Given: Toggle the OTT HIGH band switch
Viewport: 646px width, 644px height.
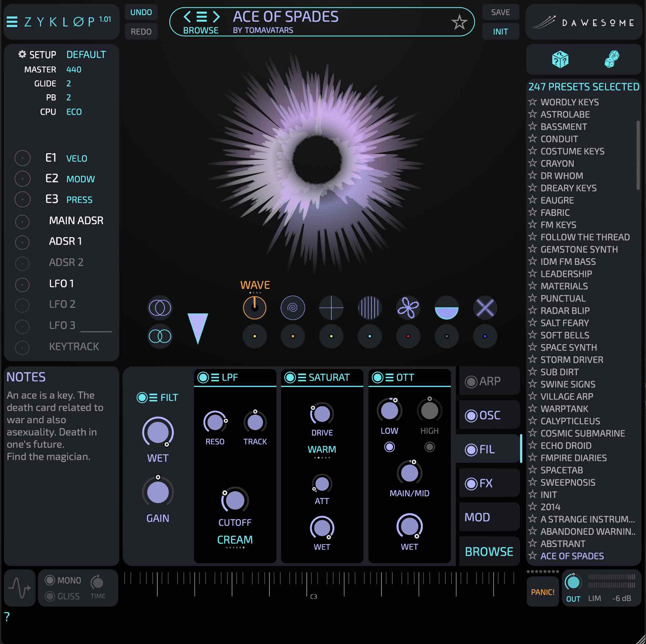Looking at the screenshot, I should click(429, 447).
